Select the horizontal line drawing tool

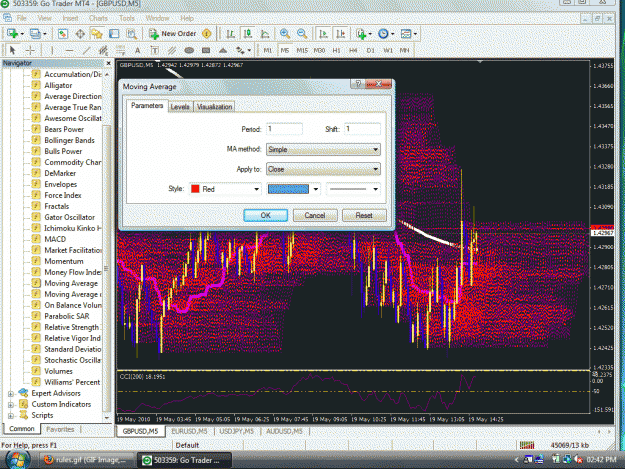coord(69,50)
